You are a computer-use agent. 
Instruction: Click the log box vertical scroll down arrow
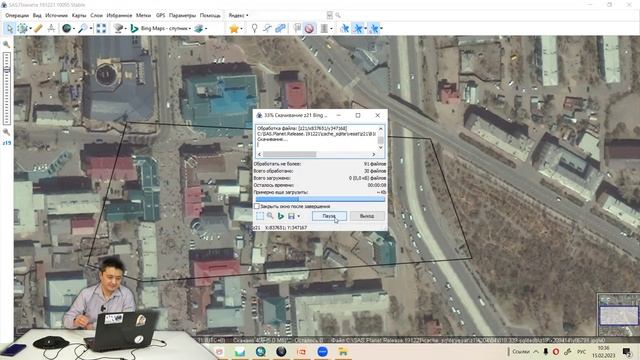pos(380,147)
